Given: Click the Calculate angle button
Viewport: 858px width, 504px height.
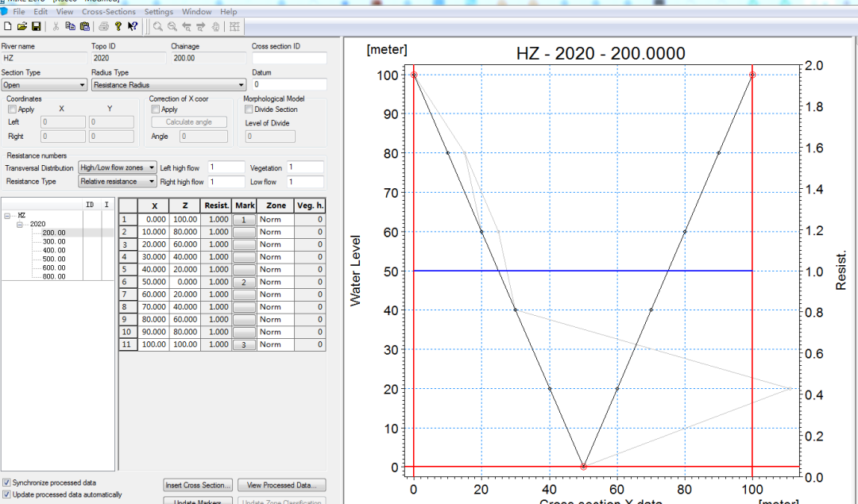Looking at the screenshot, I should [x=189, y=122].
